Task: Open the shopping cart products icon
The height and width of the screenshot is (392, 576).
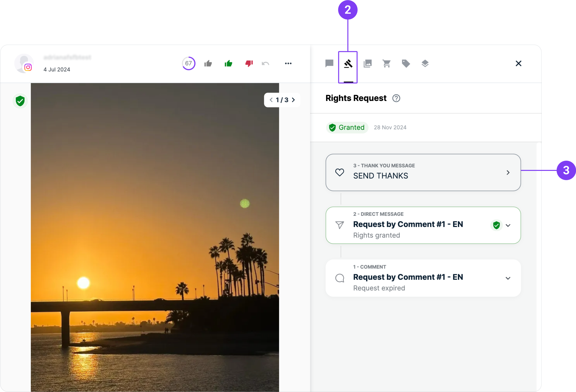Action: pos(386,64)
